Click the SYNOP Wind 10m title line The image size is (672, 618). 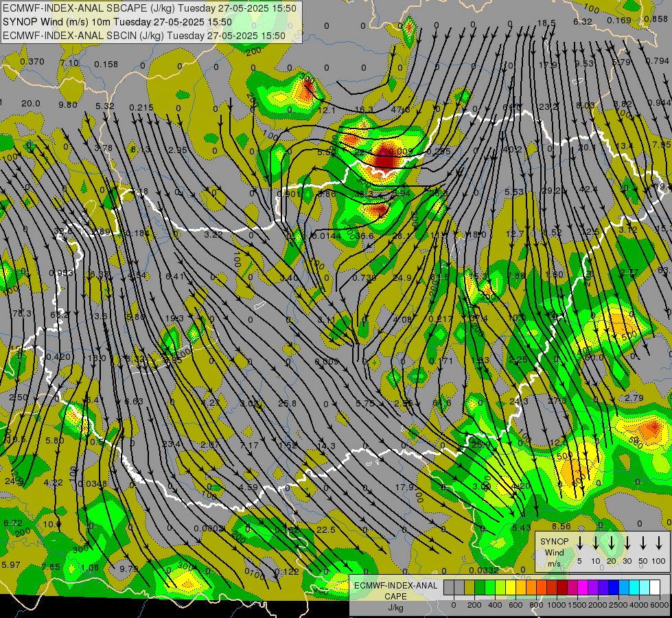click(117, 22)
